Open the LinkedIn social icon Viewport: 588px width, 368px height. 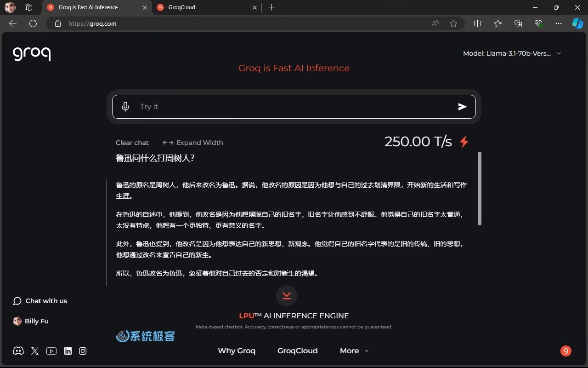pos(68,351)
